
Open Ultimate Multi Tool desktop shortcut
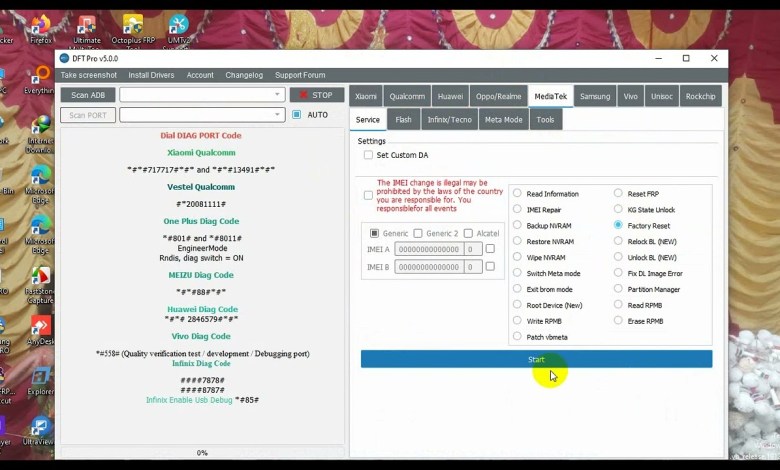pos(87,27)
